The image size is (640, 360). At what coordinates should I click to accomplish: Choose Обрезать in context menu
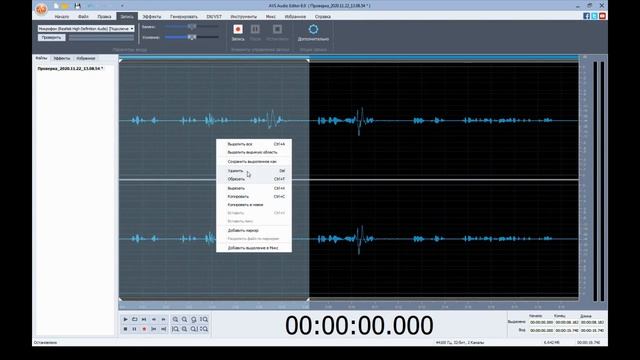click(254, 179)
